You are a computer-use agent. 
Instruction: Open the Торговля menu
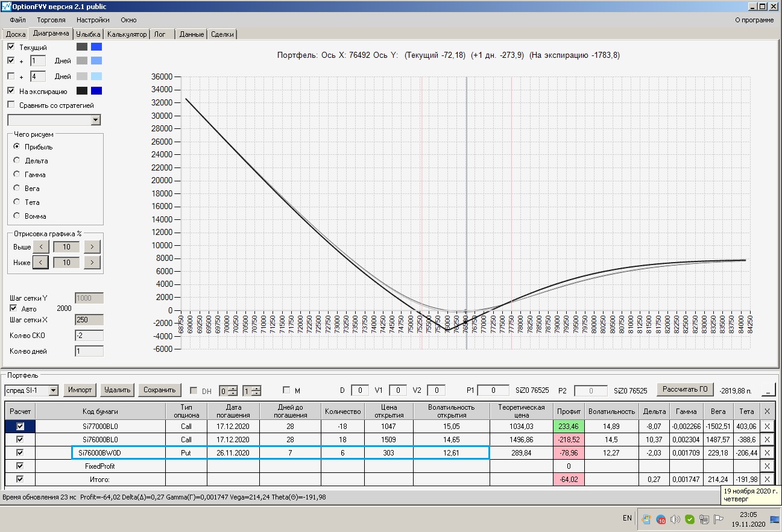click(x=51, y=20)
